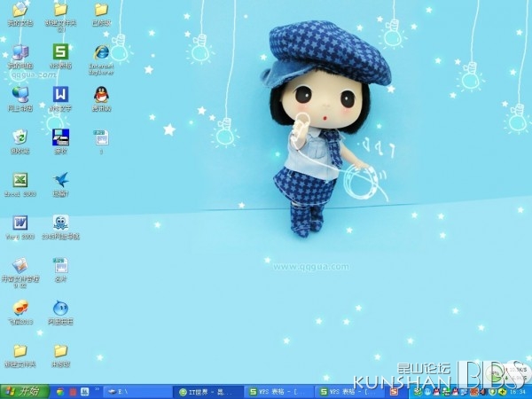Screen dimensions: 532x399
Task: Click the 16:34 system tray clock
Action: click(x=517, y=392)
